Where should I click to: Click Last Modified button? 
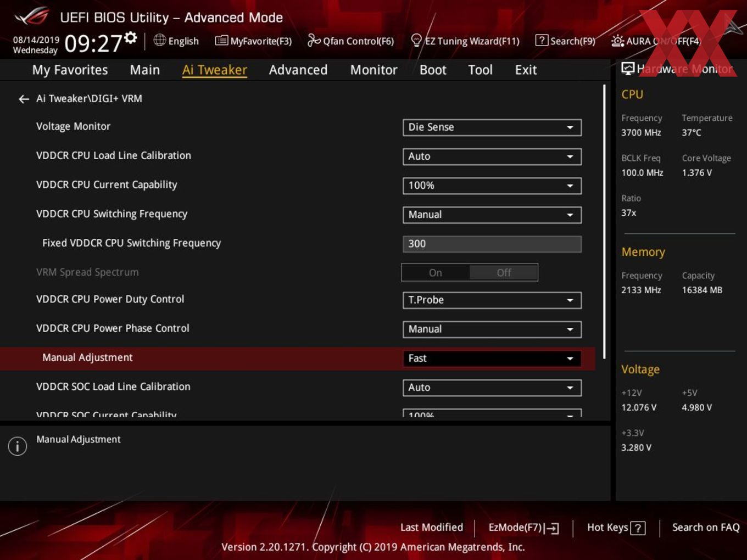click(x=432, y=528)
